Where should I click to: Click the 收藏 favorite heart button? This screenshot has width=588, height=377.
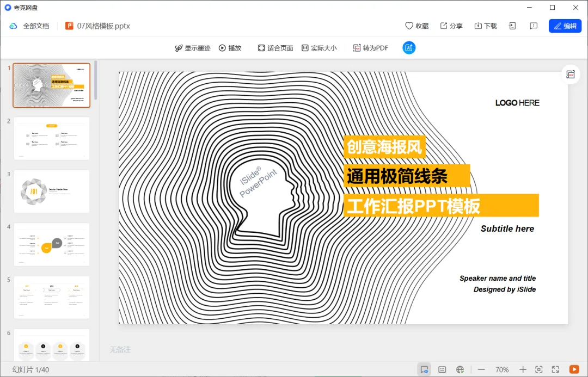coord(416,26)
